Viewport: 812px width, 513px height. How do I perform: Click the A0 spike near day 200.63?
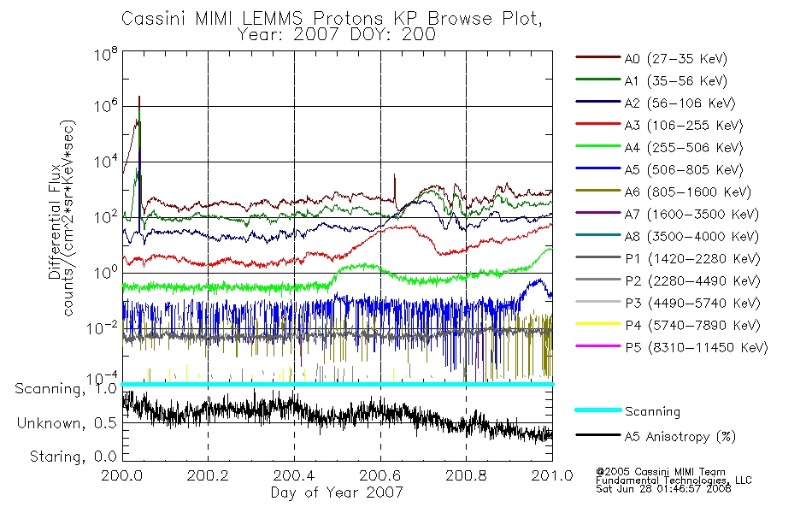395,189
